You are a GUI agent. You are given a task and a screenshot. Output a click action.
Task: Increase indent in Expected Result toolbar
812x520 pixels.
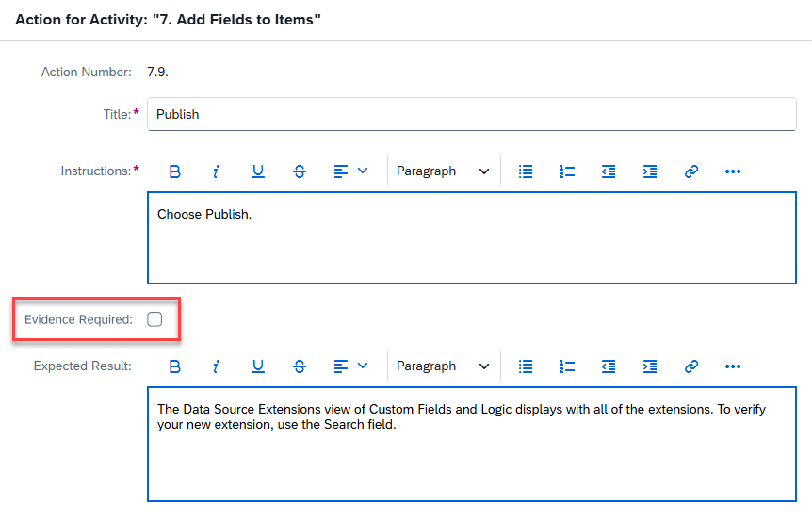pos(650,366)
